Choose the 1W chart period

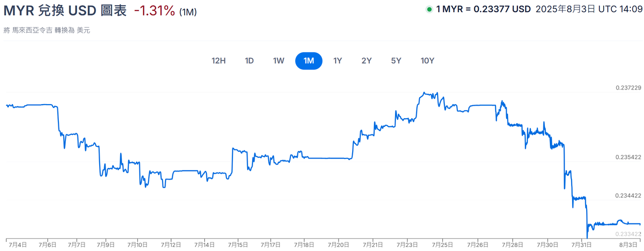click(279, 61)
